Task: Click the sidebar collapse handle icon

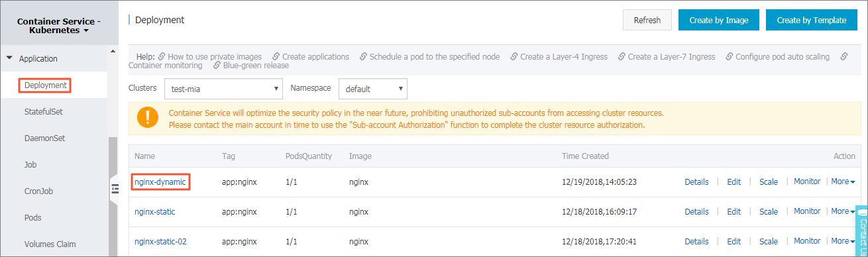Action: tap(114, 189)
